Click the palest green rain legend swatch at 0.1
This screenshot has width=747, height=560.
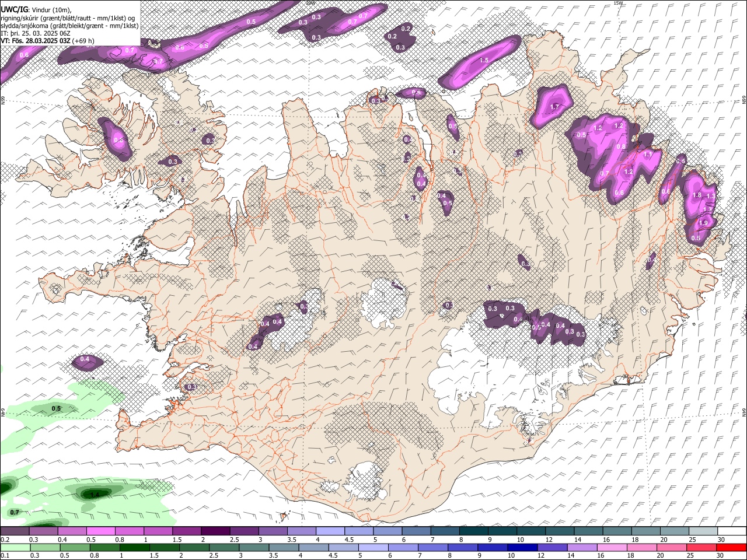tap(15, 547)
